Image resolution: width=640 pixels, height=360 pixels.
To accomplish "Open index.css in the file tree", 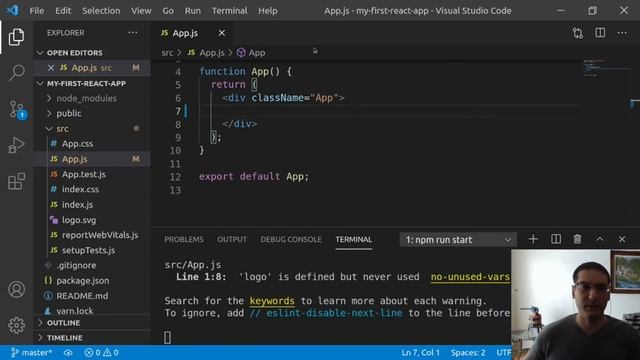I will [80, 189].
